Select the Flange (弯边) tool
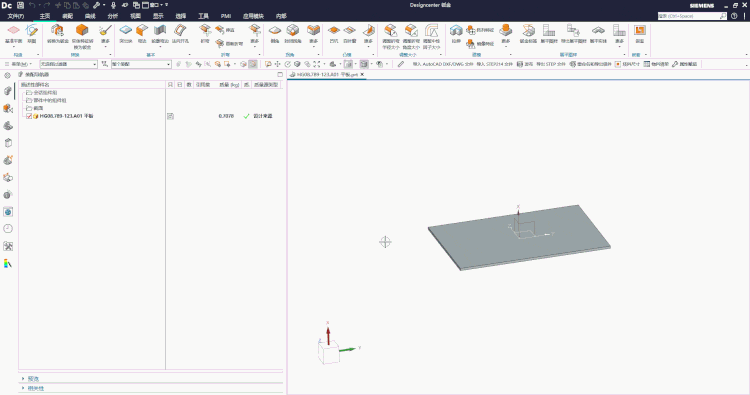The width and height of the screenshot is (750, 395). point(142,33)
